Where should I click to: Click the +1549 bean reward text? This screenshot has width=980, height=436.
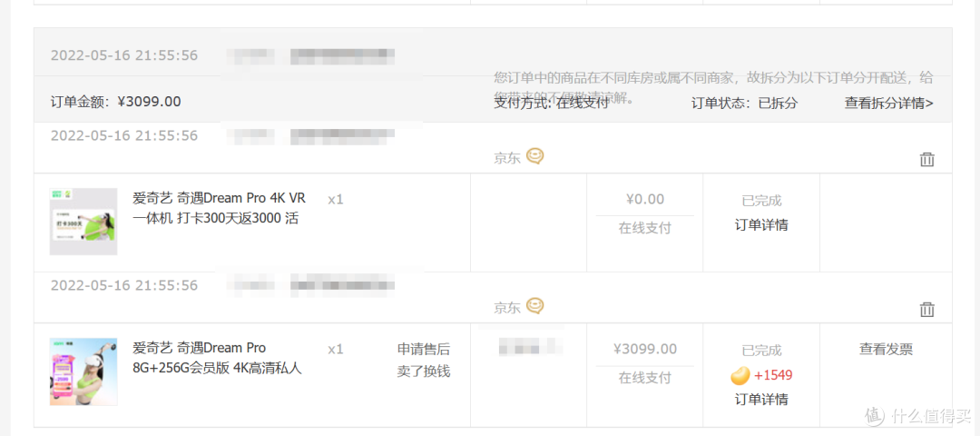point(773,375)
